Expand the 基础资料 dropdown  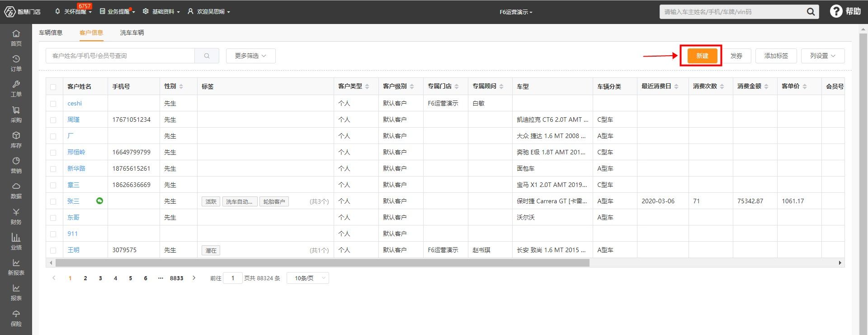(x=161, y=12)
